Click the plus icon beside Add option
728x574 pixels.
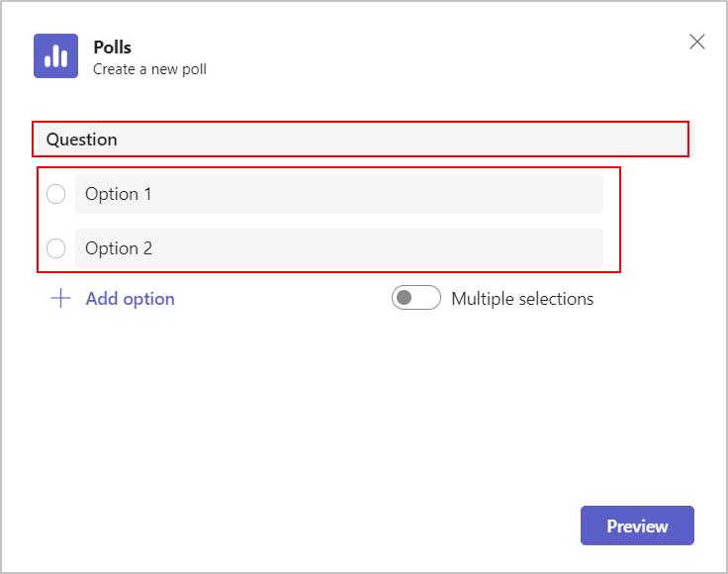point(60,298)
